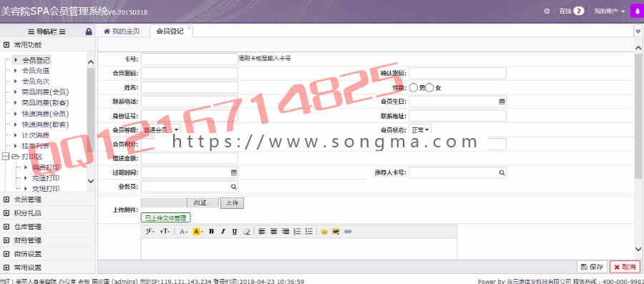This screenshot has height=284, width=644.
Task: Focus the 姓名 name input field
Action: point(190,87)
